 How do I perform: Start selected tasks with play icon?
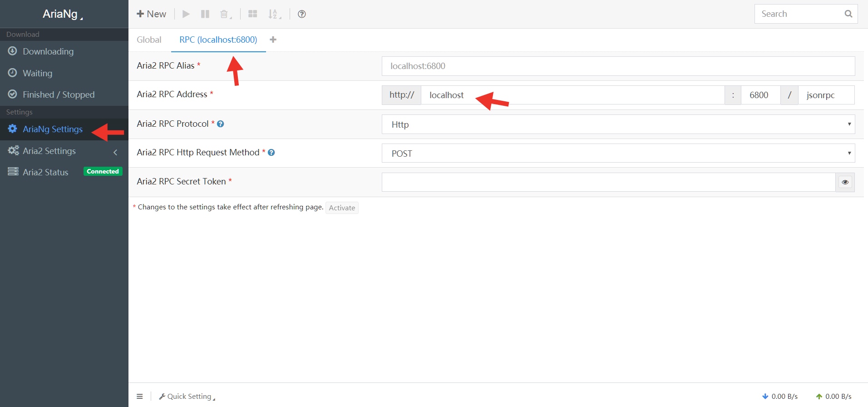186,14
